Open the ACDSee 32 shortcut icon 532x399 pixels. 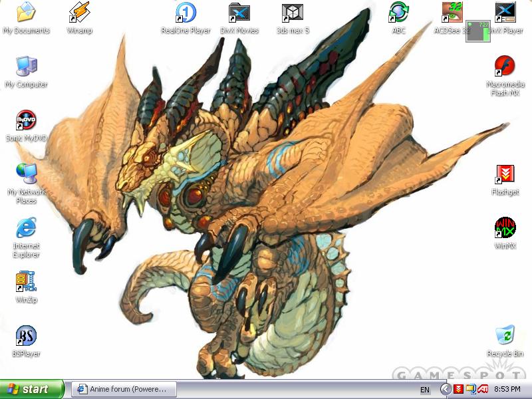452,12
